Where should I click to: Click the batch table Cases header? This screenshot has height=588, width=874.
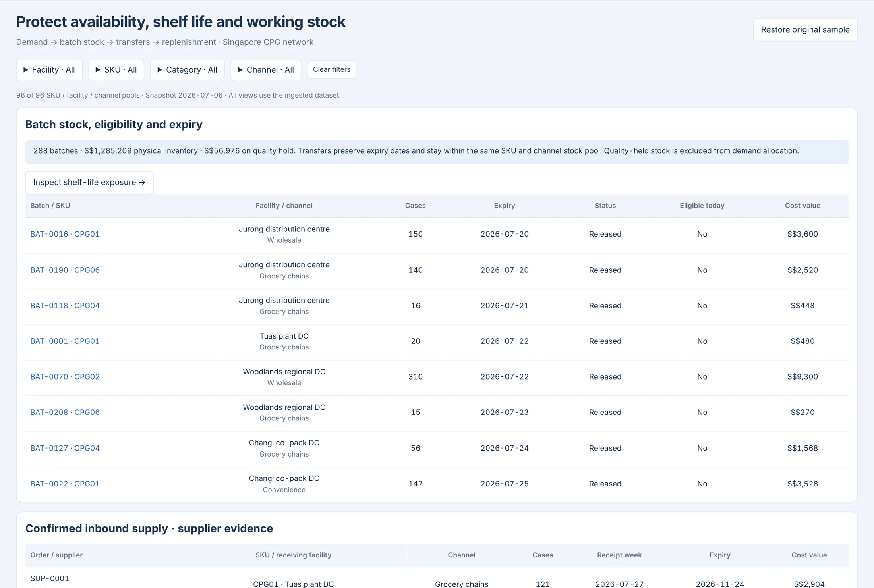pos(416,206)
